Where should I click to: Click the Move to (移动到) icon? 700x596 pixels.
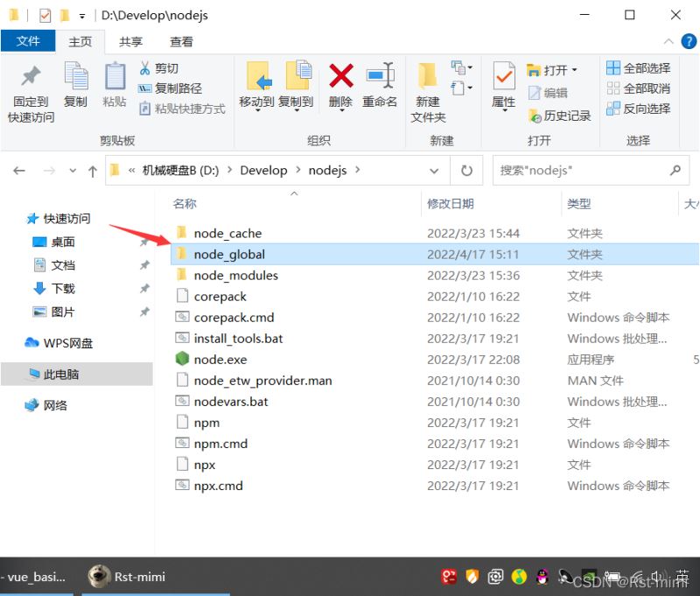[x=256, y=79]
